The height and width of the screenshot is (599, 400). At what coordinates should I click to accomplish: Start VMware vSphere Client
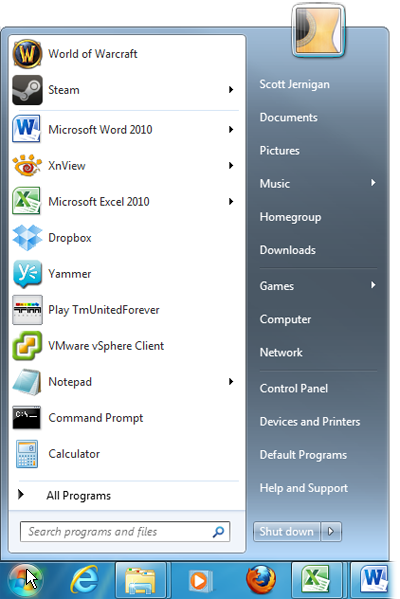(126, 346)
